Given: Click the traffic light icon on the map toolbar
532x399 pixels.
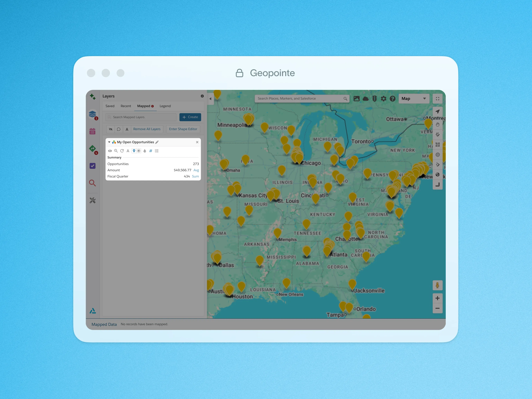Looking at the screenshot, I should pyautogui.click(x=374, y=99).
